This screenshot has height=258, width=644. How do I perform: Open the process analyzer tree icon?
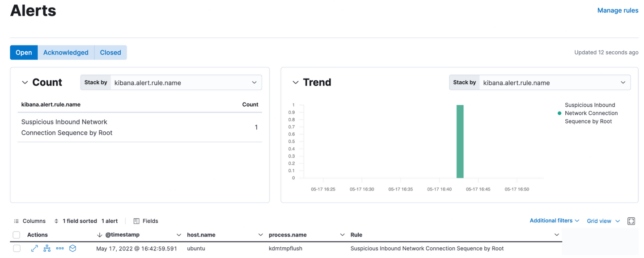point(47,249)
